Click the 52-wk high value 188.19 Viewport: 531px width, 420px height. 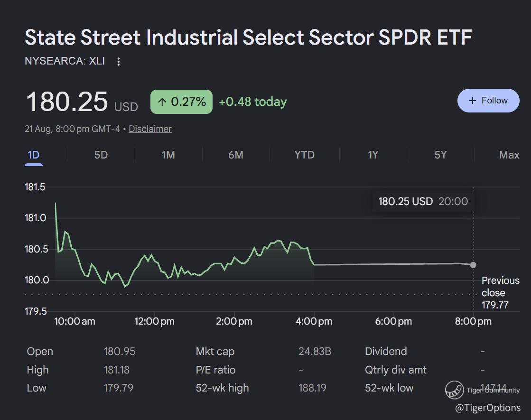pos(312,388)
